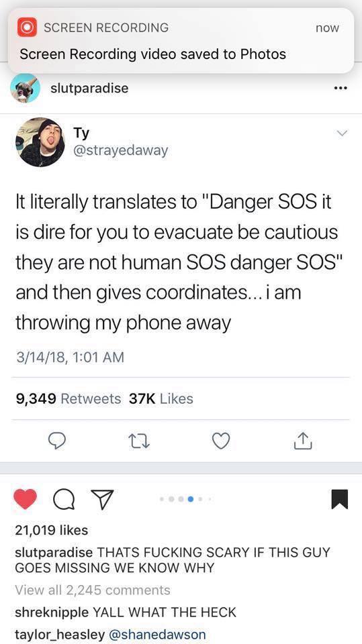Open the 21,019 likes list
This screenshot has height=644, width=362.
52,530
